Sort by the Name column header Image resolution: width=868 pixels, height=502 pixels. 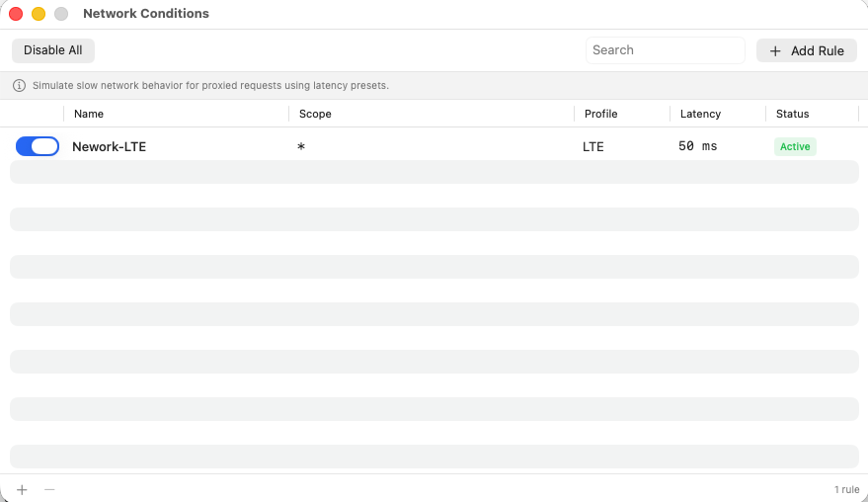(89, 114)
